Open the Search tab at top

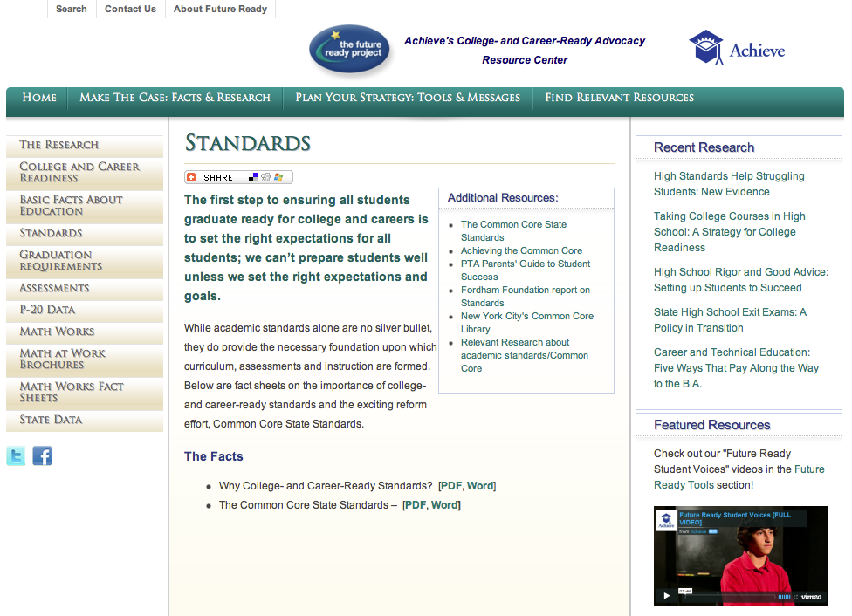[72, 9]
